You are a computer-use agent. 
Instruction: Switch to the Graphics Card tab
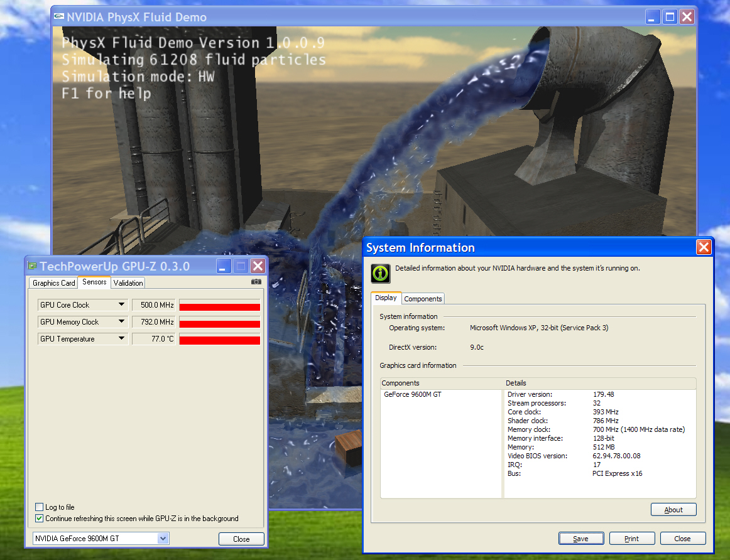click(53, 283)
